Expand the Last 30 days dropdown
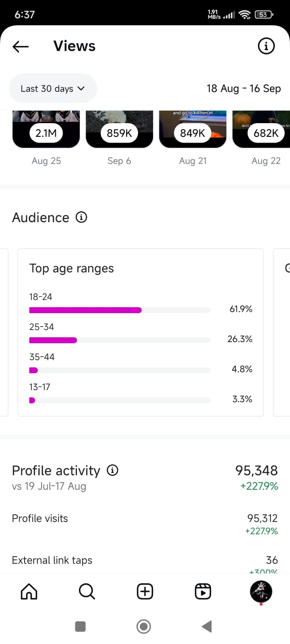This screenshot has width=290, height=644. coord(53,89)
